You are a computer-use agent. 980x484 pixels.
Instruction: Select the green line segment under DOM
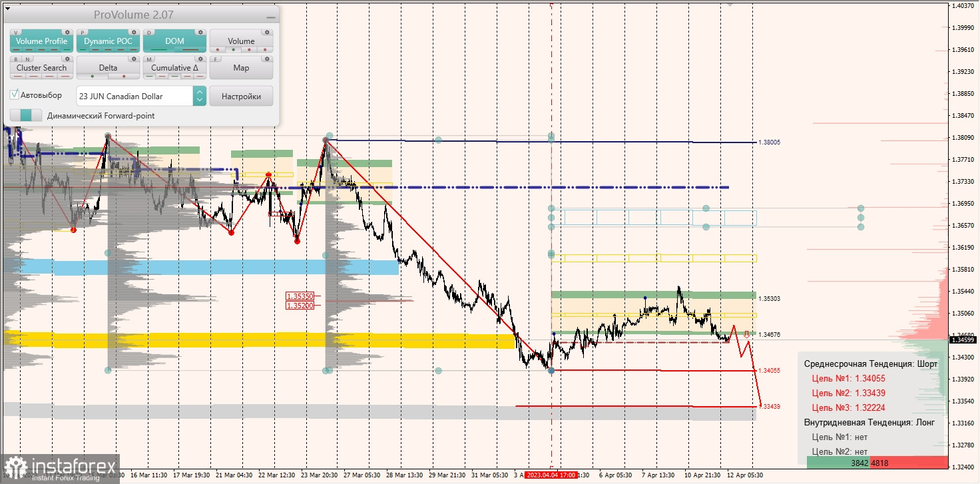[159, 50]
